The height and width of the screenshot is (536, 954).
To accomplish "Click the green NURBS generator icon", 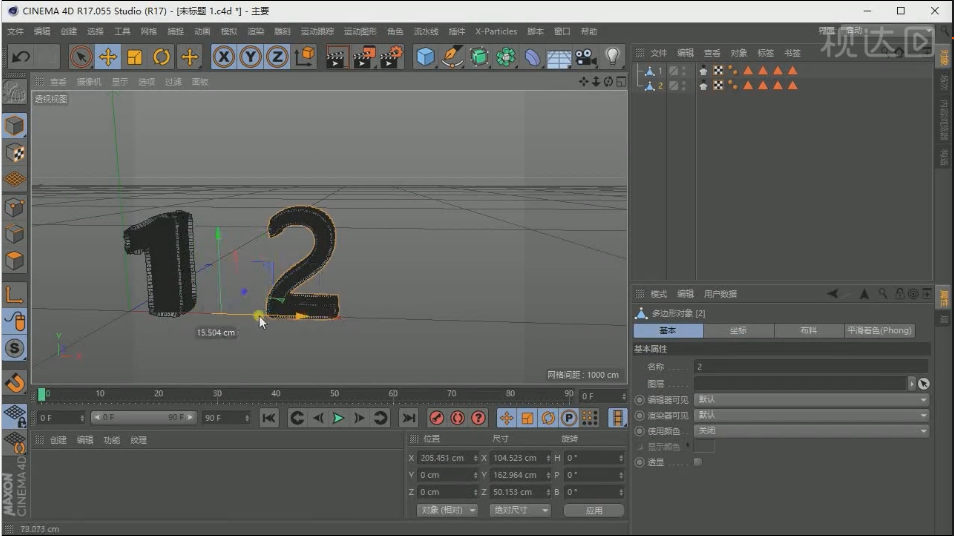I will pyautogui.click(x=479, y=57).
